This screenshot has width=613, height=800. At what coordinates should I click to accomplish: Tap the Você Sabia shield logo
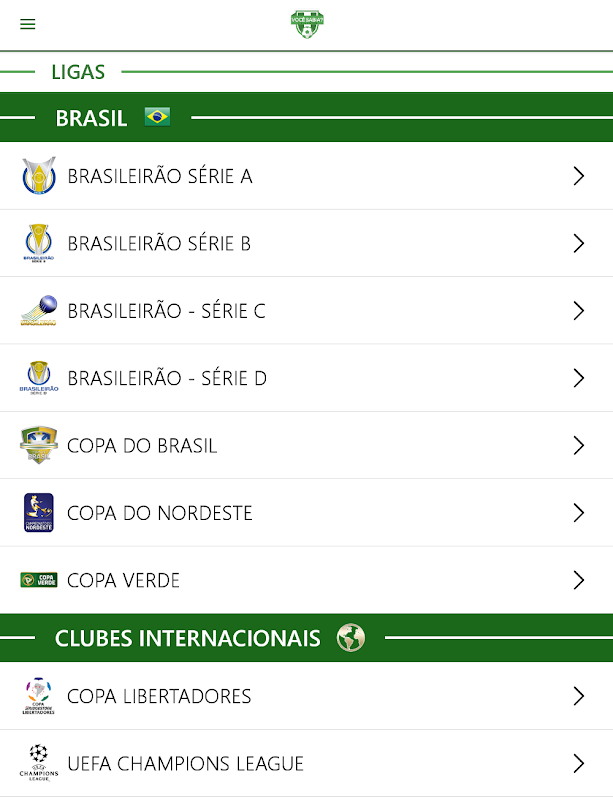[308, 24]
